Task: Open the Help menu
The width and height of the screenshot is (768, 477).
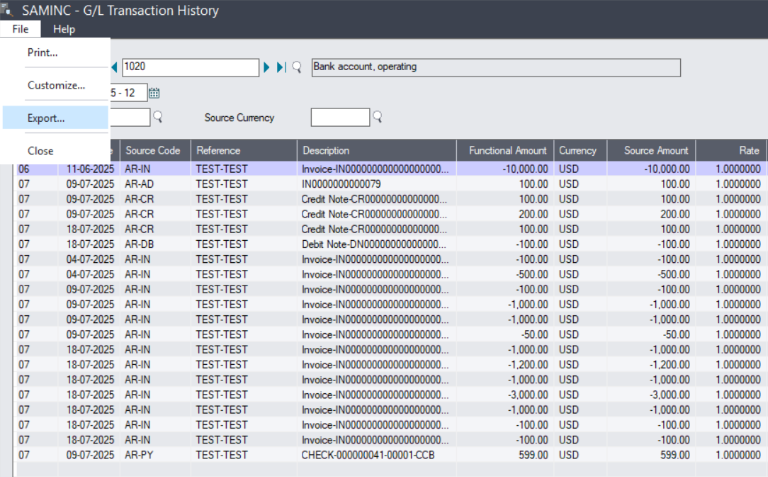Action: 64,29
